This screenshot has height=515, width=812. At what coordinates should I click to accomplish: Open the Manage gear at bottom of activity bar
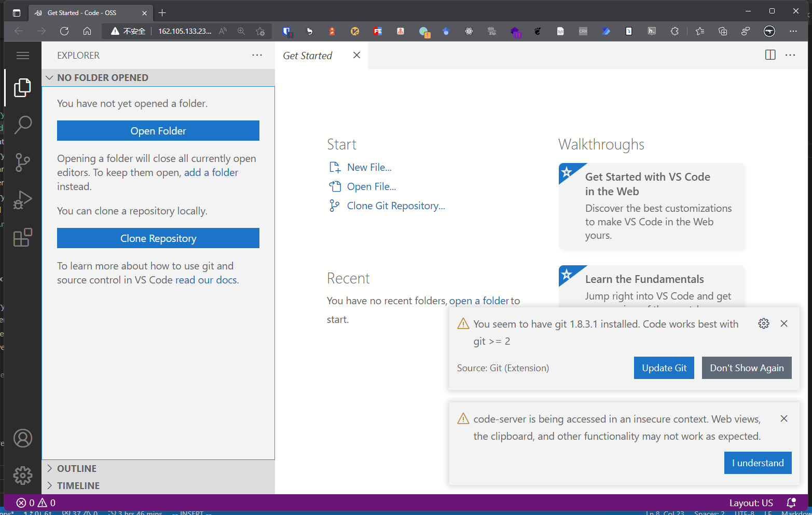(x=23, y=476)
